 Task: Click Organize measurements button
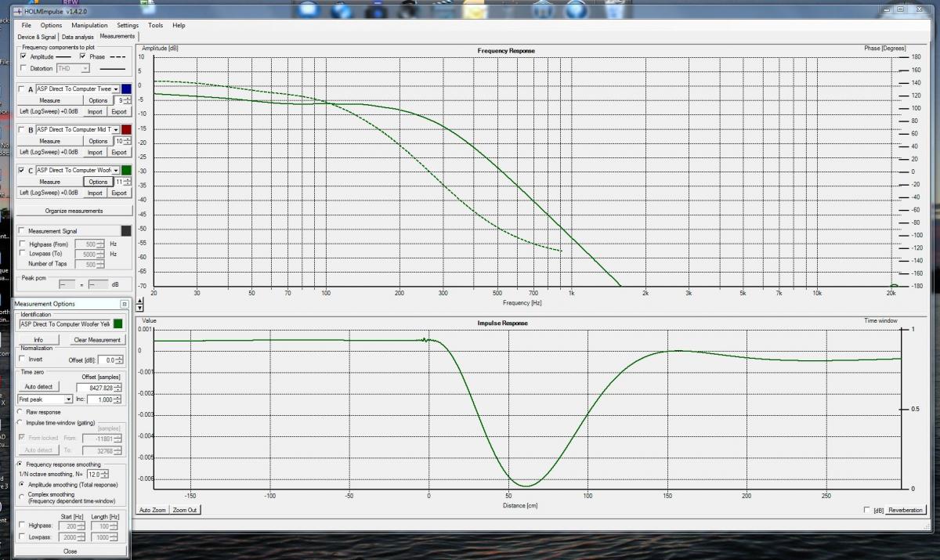point(73,211)
